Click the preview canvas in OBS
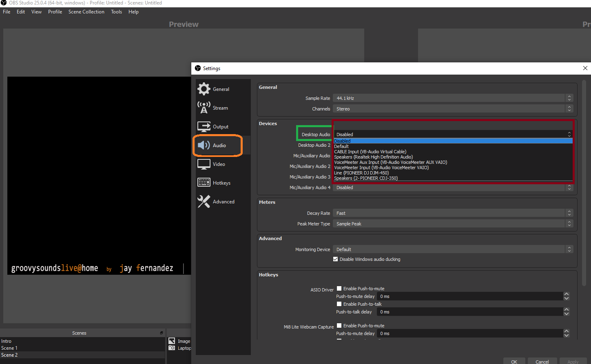 [x=99, y=175]
